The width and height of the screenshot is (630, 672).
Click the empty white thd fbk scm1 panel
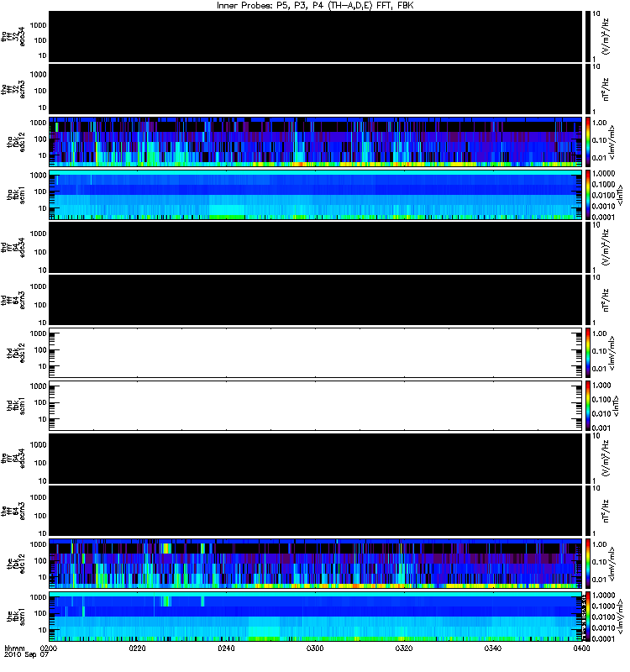pyautogui.click(x=316, y=406)
